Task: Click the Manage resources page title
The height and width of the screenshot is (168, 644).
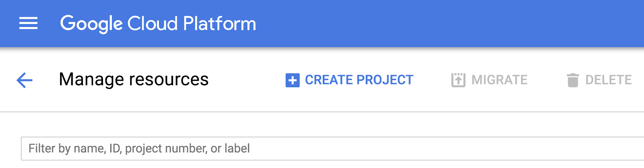Action: 134,79
